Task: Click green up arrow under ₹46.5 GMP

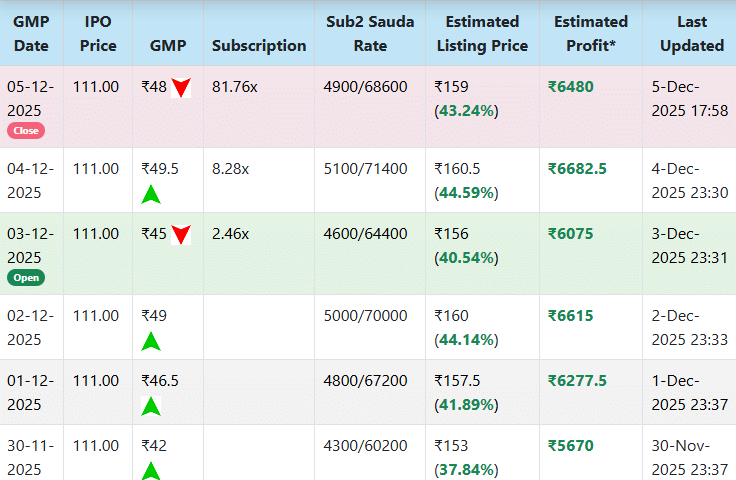Action: [151, 406]
